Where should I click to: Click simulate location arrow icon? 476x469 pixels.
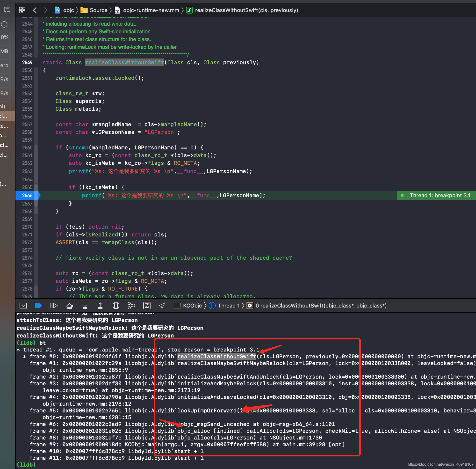[x=162, y=306]
